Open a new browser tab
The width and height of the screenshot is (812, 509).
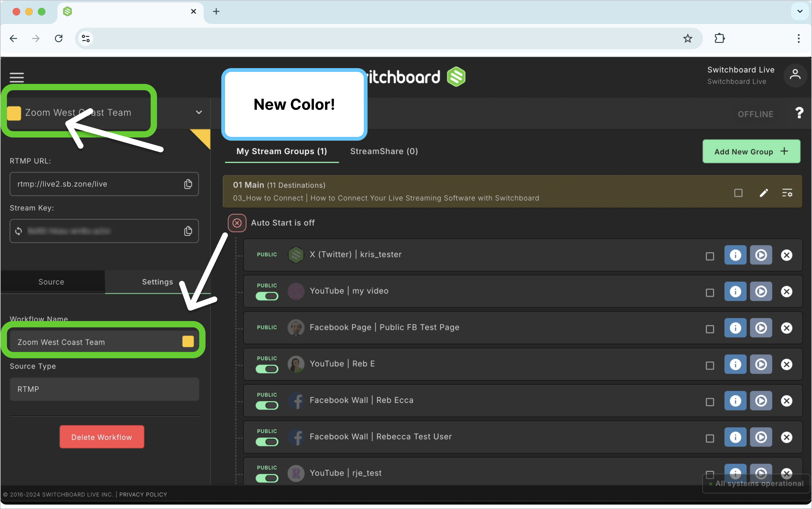[216, 11]
